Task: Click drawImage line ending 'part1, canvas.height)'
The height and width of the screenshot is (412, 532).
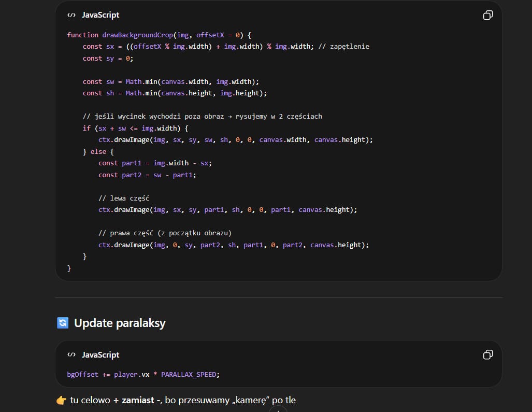Action: (x=227, y=210)
